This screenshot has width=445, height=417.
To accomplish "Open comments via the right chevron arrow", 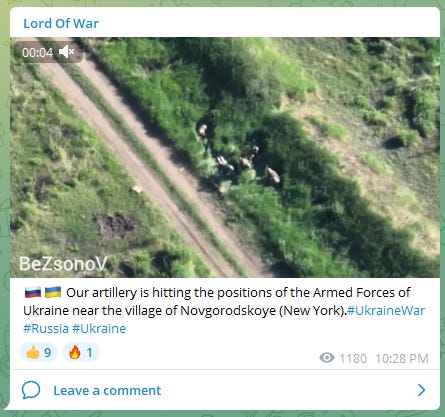I will (421, 390).
